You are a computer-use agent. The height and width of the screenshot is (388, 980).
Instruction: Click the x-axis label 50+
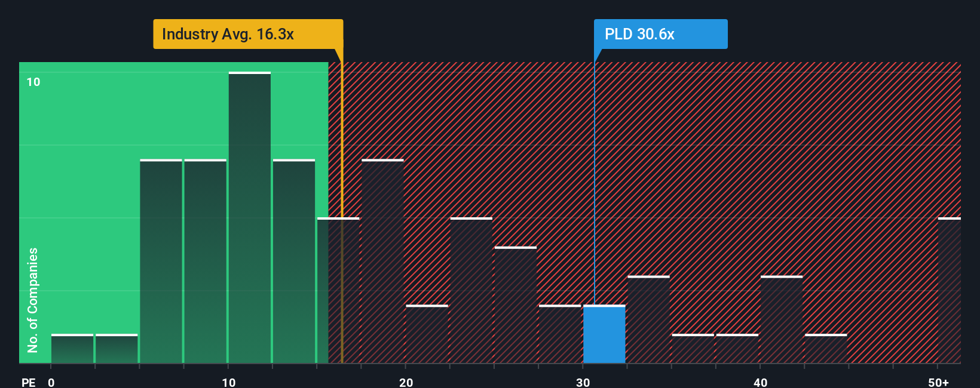(938, 382)
